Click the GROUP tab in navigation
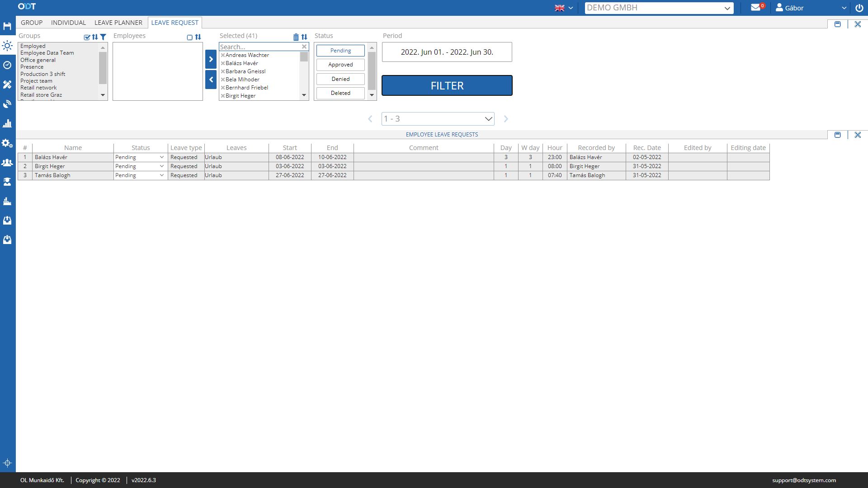Image resolution: width=868 pixels, height=488 pixels. point(31,23)
